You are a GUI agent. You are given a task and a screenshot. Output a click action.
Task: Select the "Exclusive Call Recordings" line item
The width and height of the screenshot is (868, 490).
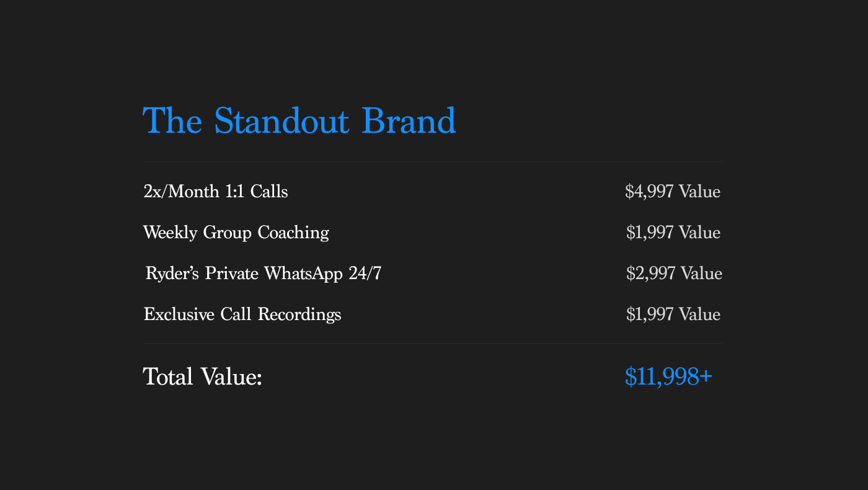coord(242,314)
